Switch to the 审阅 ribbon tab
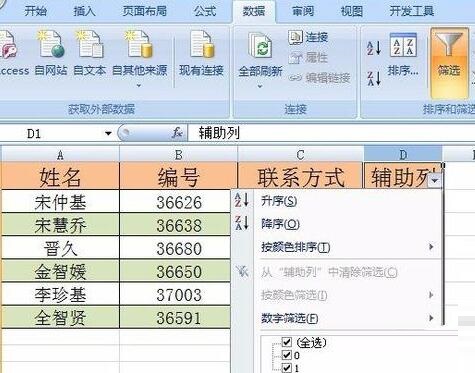 tap(303, 11)
